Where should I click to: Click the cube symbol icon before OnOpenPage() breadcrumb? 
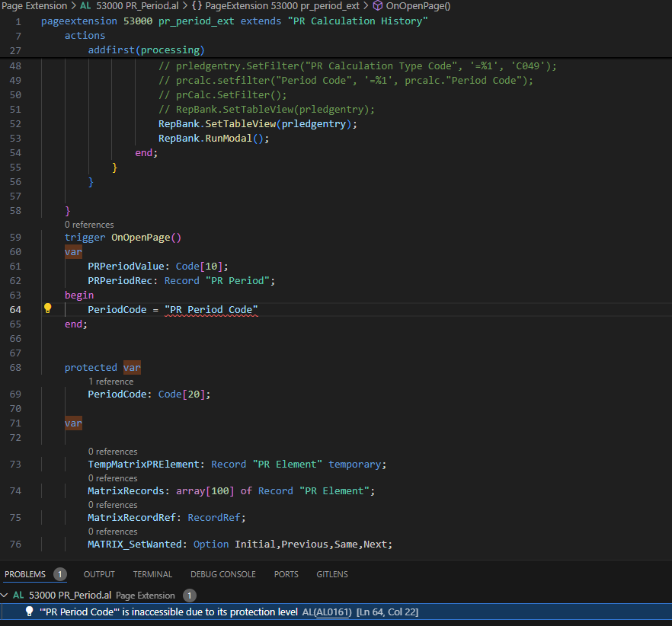(x=378, y=5)
